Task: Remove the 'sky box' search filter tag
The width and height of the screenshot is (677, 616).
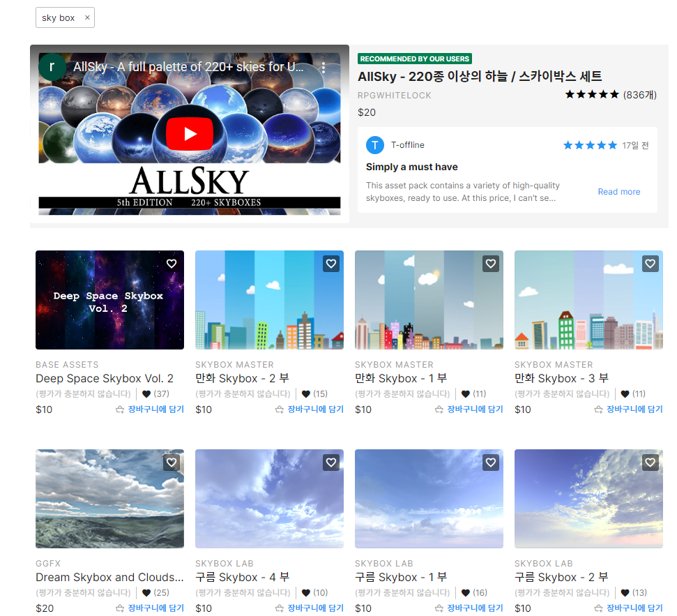Action: [87, 17]
